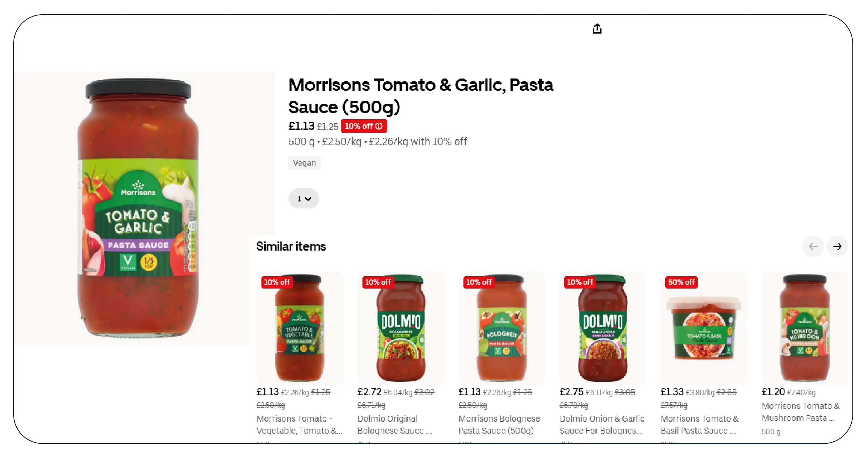Click the 50% off badge on tub

tap(681, 282)
